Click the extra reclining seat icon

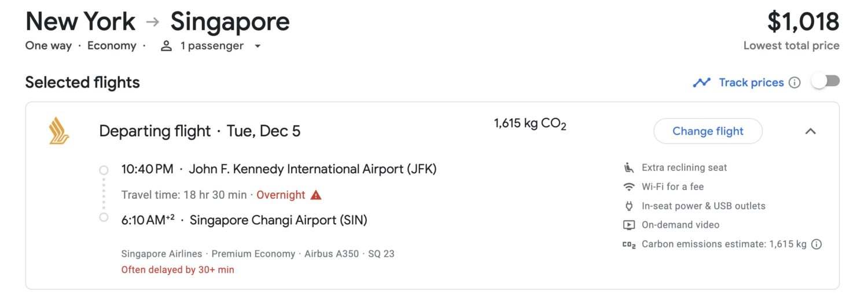[x=628, y=167]
